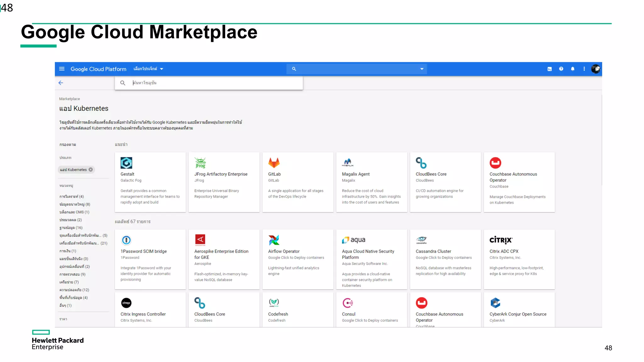Open Citrix Ingress Controller listing
The height and width of the screenshot is (362, 644).
143,314
